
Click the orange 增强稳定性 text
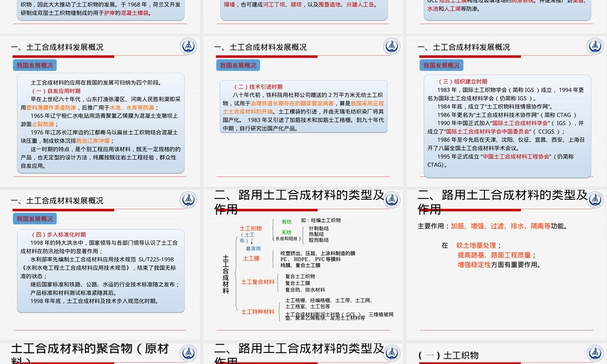(474, 265)
